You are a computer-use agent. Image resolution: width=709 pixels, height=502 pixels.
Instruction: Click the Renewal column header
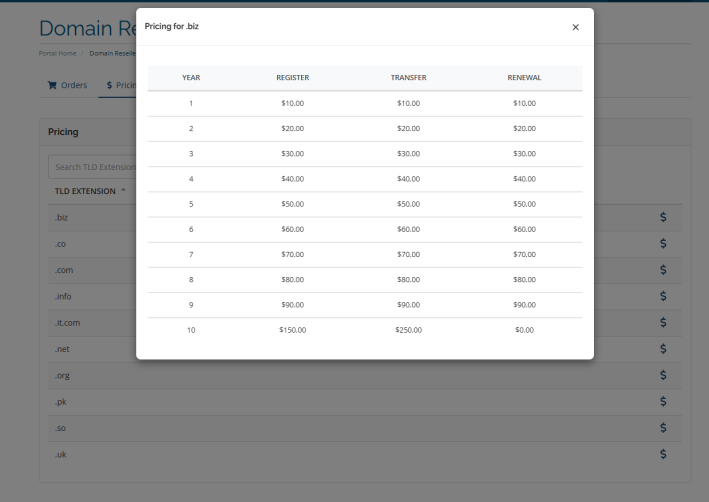pos(524,77)
